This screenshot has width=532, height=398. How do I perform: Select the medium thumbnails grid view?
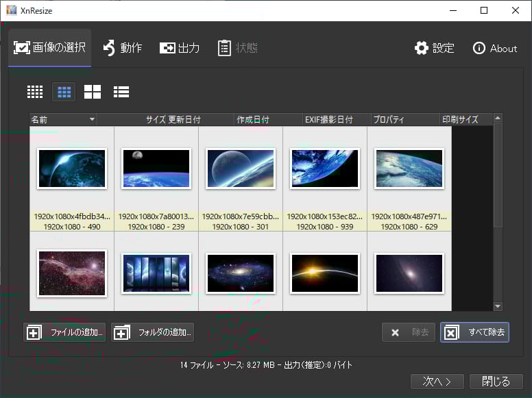[x=64, y=92]
